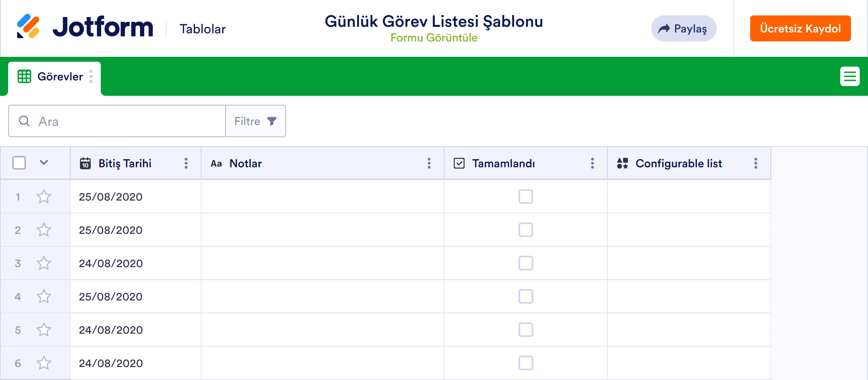Click the Ara search field
This screenshot has height=380, width=868.
click(122, 121)
